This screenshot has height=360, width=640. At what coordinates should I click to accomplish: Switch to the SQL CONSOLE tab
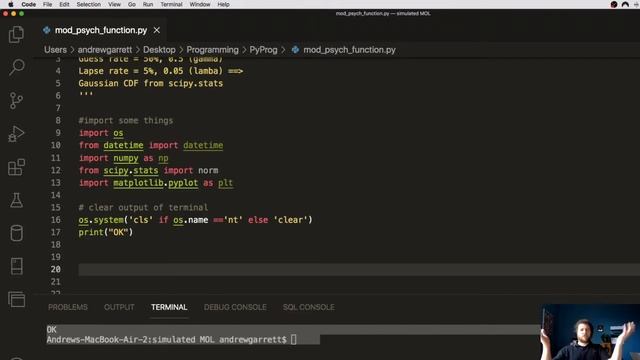pos(309,307)
